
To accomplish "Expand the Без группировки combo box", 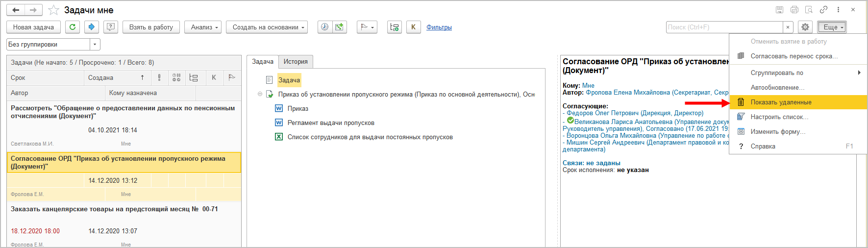I will click(x=95, y=45).
